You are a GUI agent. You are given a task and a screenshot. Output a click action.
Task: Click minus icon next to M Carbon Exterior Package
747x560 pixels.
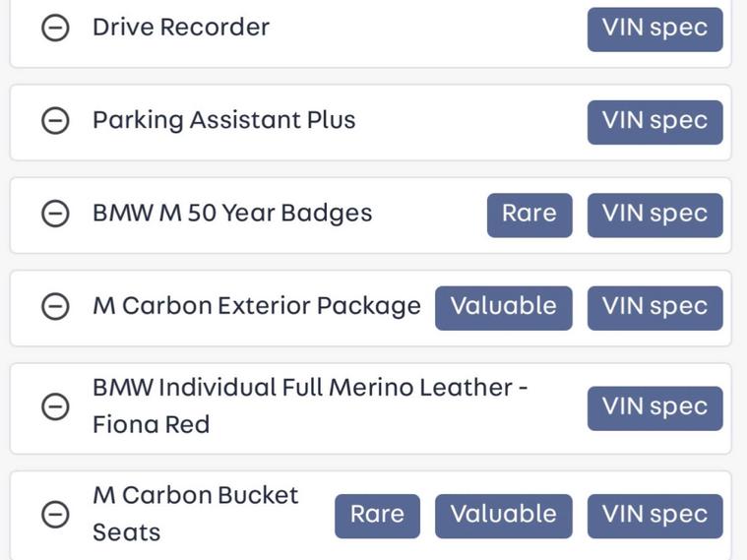[55, 306]
